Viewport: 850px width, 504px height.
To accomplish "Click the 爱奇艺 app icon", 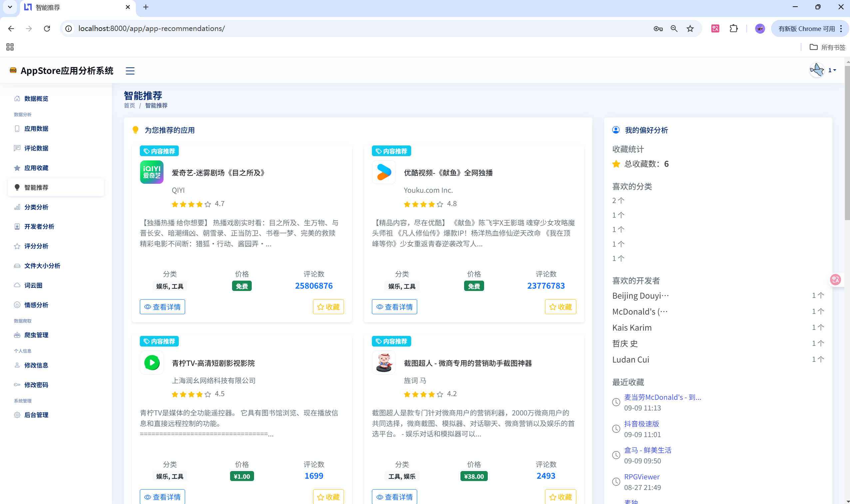I will [x=152, y=172].
